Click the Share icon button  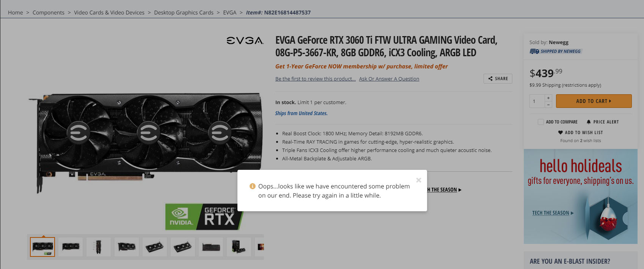click(x=498, y=79)
